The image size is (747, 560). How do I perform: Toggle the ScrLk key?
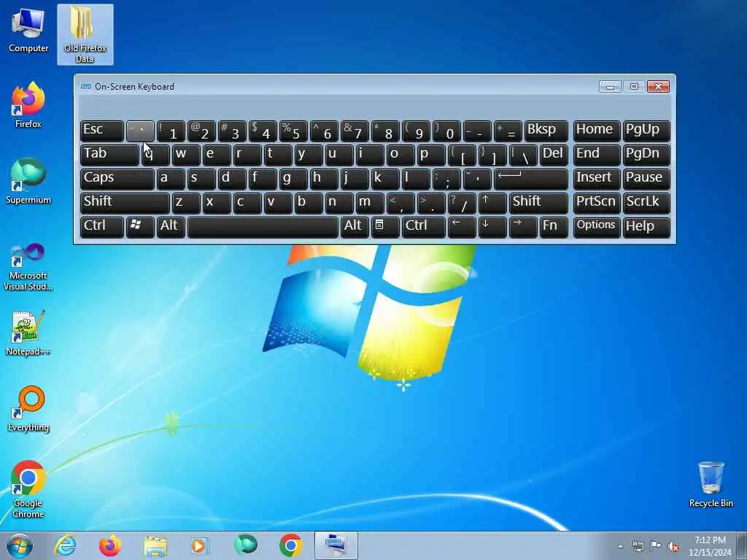coord(646,203)
